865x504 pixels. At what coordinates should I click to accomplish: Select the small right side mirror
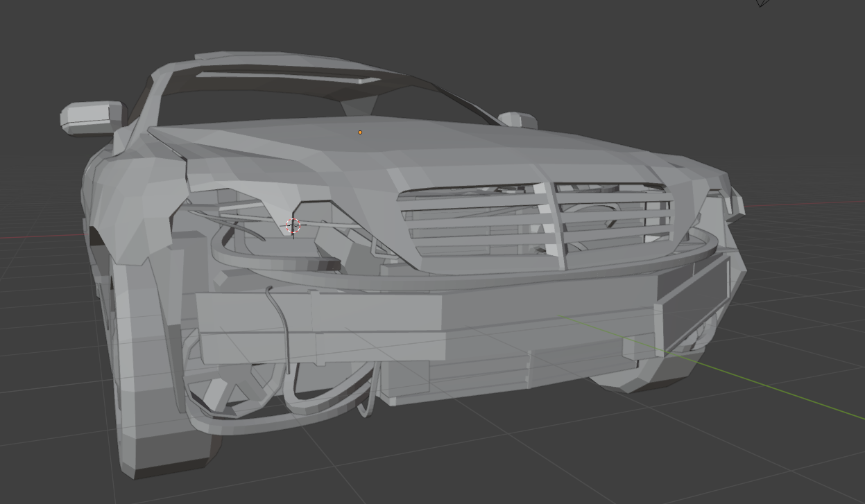(517, 120)
